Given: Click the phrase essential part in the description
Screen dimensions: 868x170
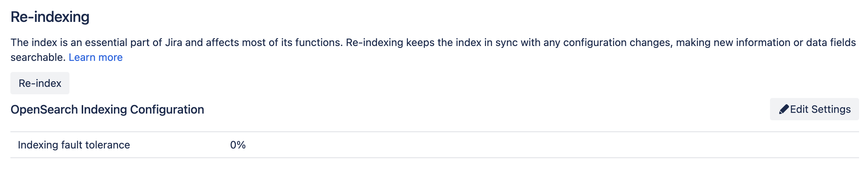Looking at the screenshot, I should (x=123, y=43).
